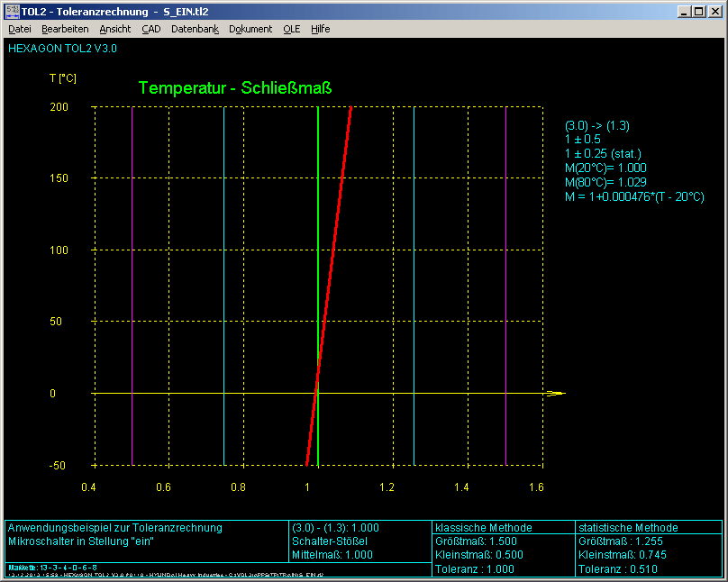728x582 pixels.
Task: Open the CAD menu
Action: coord(150,29)
